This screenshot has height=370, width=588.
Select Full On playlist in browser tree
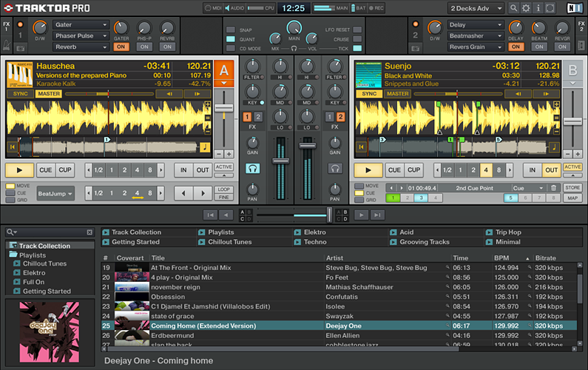point(34,282)
